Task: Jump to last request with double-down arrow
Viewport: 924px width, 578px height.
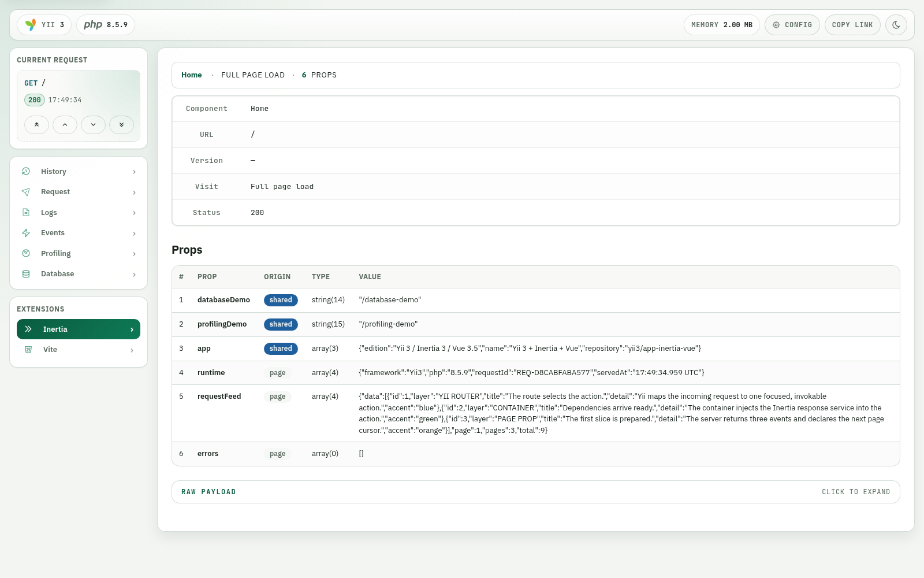Action: tap(121, 125)
